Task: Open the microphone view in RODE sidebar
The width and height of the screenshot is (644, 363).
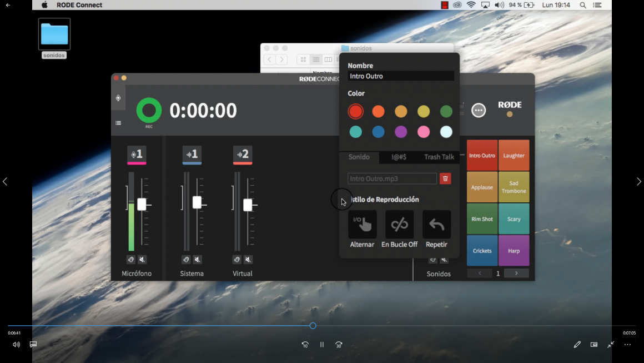Action: [118, 98]
